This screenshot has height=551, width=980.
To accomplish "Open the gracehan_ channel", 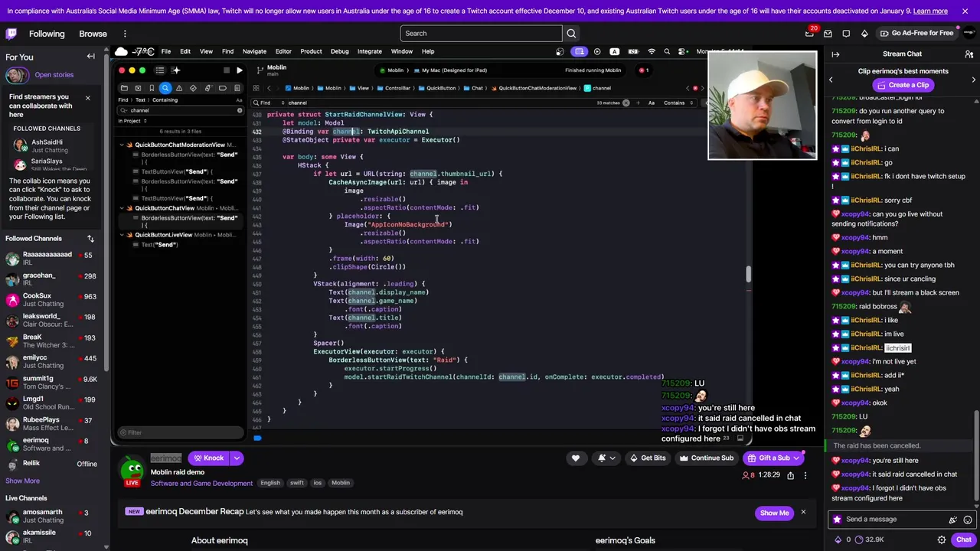I will point(53,279).
